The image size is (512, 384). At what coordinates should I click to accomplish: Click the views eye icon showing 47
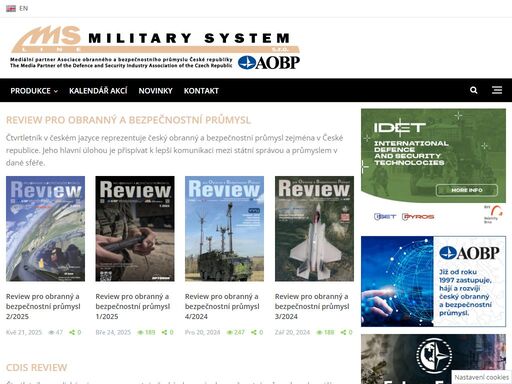click(51, 332)
